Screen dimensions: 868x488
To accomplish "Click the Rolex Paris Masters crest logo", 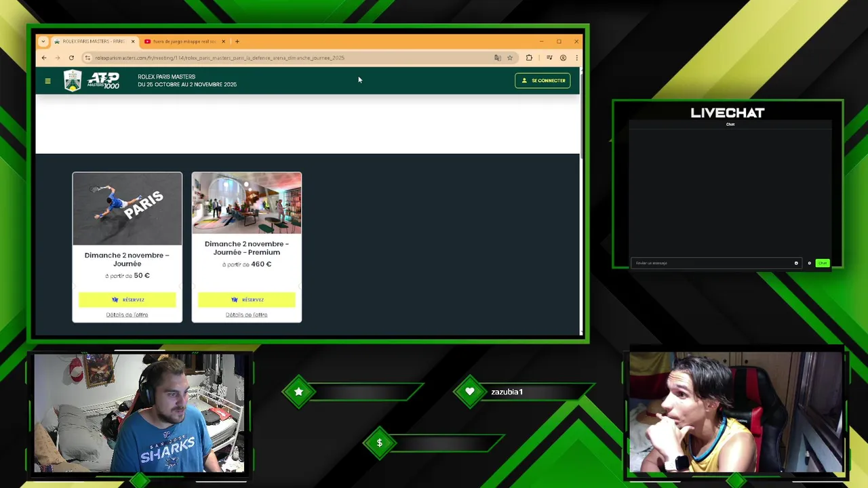I will (73, 81).
